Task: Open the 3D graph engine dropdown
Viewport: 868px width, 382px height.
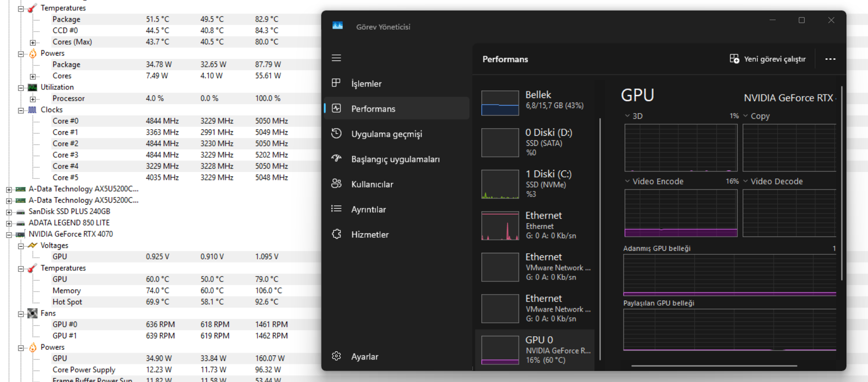Action: [627, 116]
